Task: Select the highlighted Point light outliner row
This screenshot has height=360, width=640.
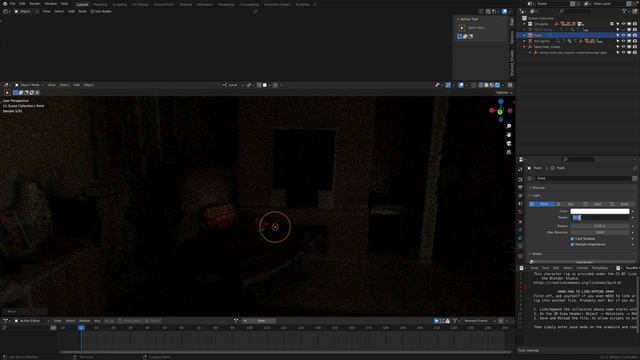Action: pos(578,36)
